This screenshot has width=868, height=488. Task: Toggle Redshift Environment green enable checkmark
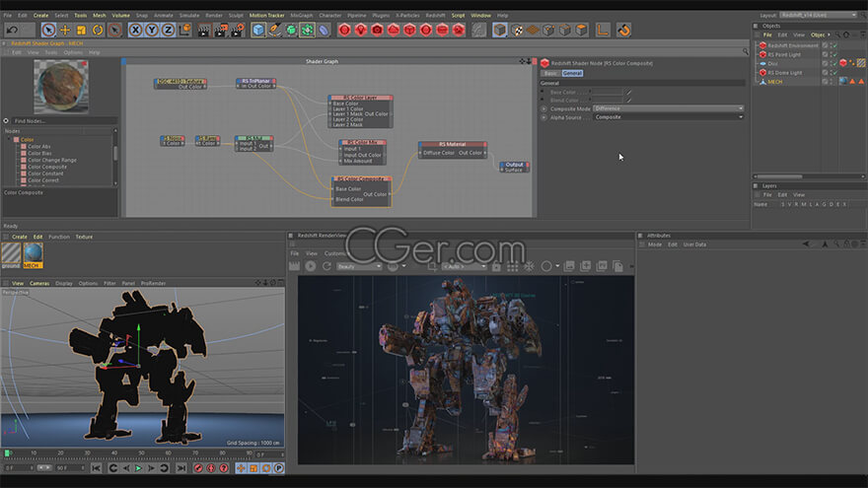pos(834,45)
